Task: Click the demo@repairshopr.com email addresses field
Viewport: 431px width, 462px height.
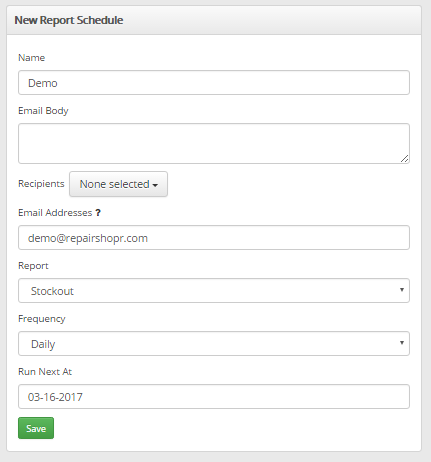Action: point(214,238)
